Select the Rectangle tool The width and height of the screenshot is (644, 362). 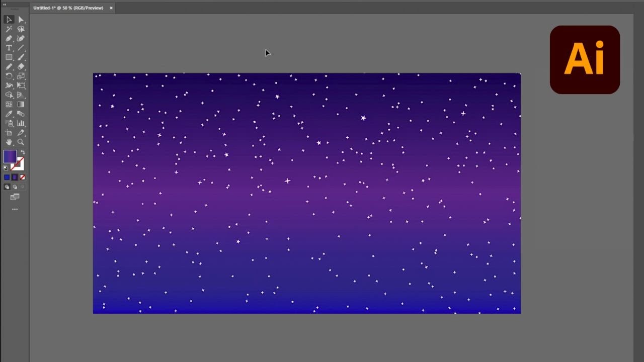[x=9, y=57]
